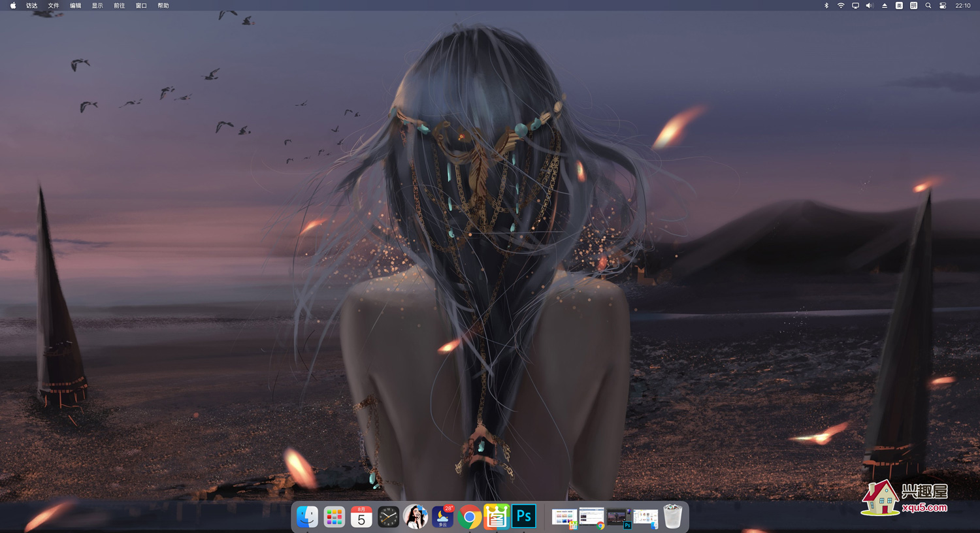Click the 拼 input method icon

(x=913, y=5)
